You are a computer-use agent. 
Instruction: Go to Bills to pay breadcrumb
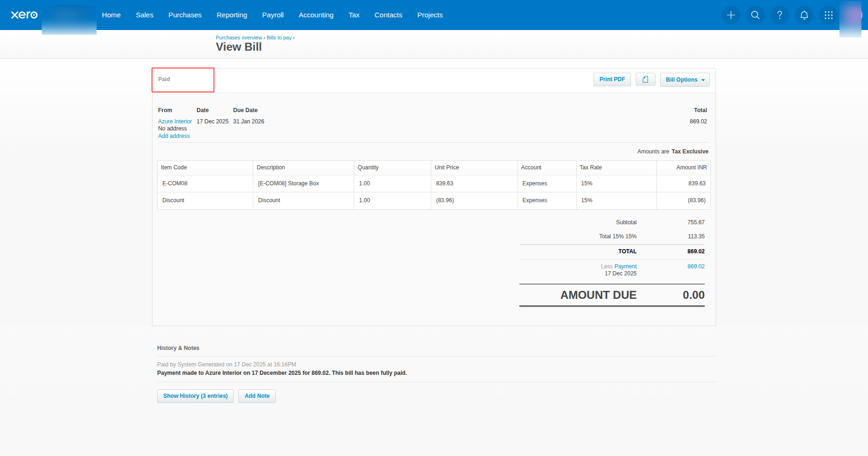[279, 38]
